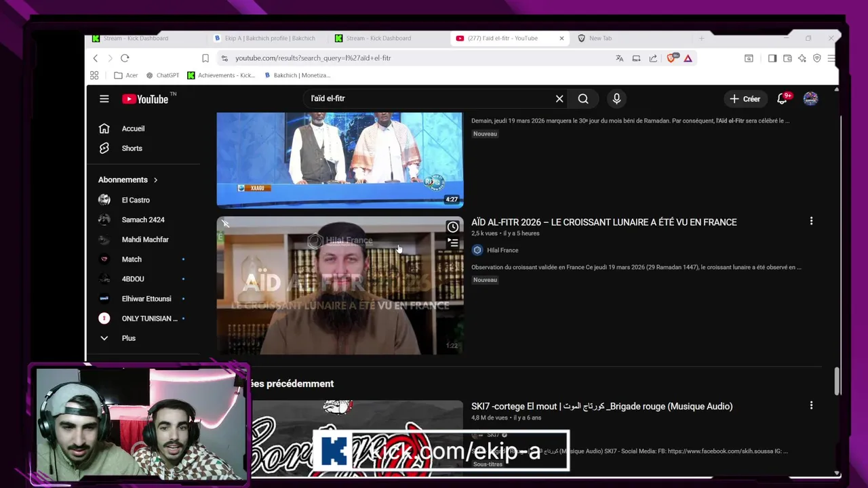Bookmark the page with the bookmark icon
This screenshot has height=488, width=868.
pyautogui.click(x=205, y=58)
